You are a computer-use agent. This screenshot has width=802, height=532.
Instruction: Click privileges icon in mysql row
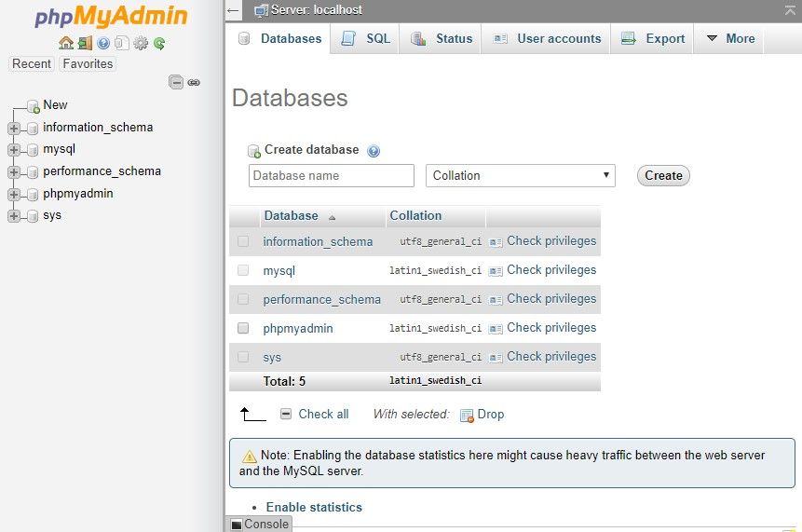(496, 271)
